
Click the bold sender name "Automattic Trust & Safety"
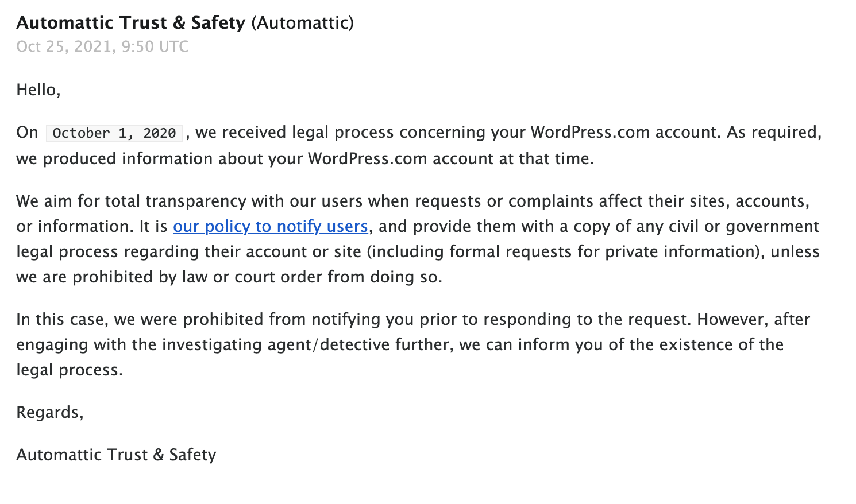pyautogui.click(x=130, y=23)
